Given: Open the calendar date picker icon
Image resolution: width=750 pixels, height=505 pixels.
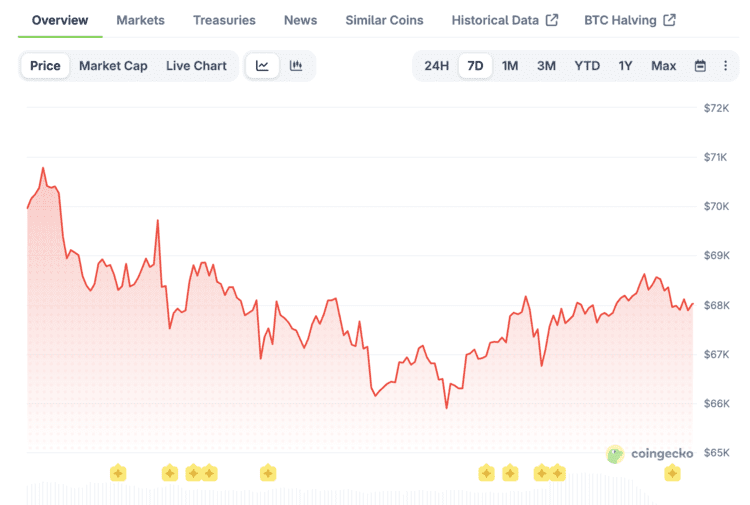Looking at the screenshot, I should (x=700, y=66).
